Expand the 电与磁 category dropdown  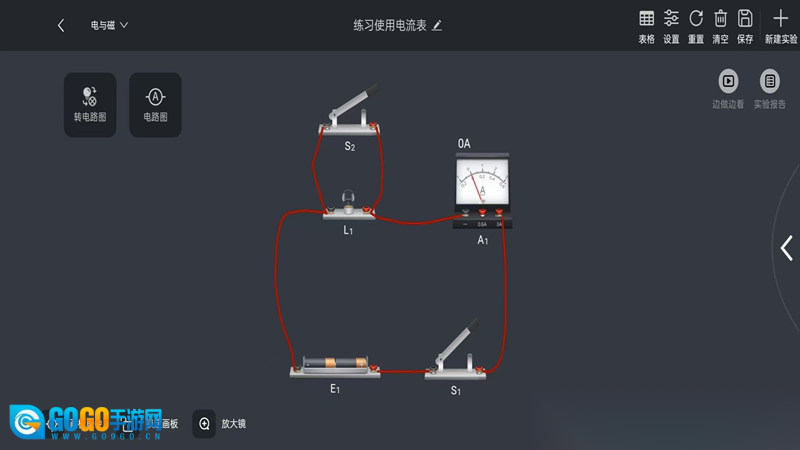point(109,25)
